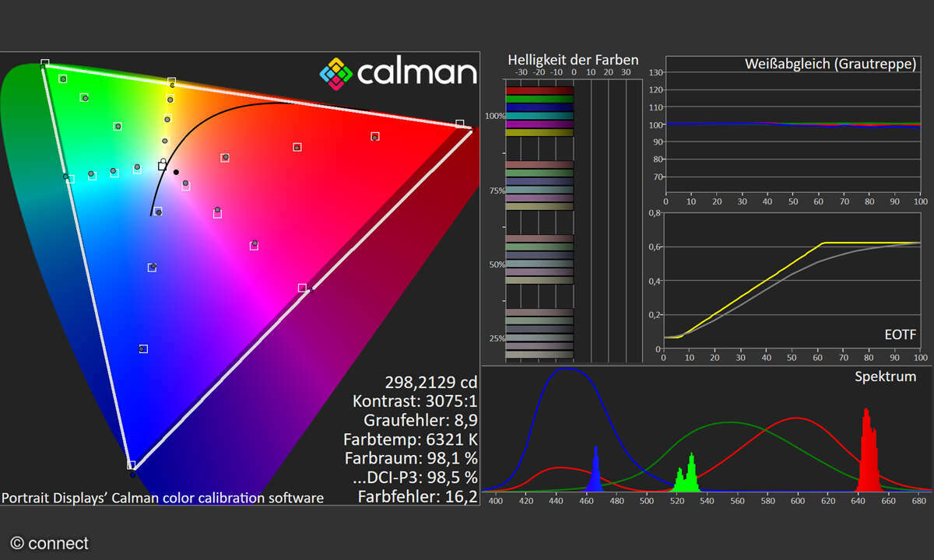Click the '© connect' copyright text

[x=50, y=543]
